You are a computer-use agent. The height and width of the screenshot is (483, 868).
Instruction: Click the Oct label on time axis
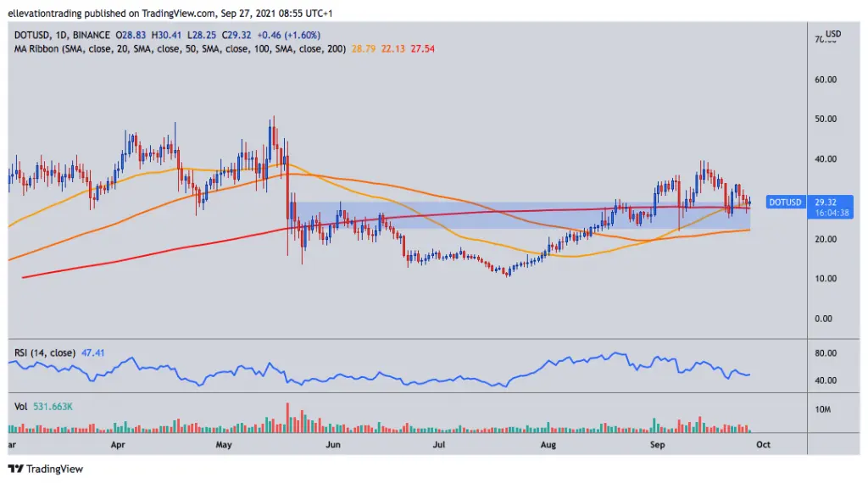764,444
